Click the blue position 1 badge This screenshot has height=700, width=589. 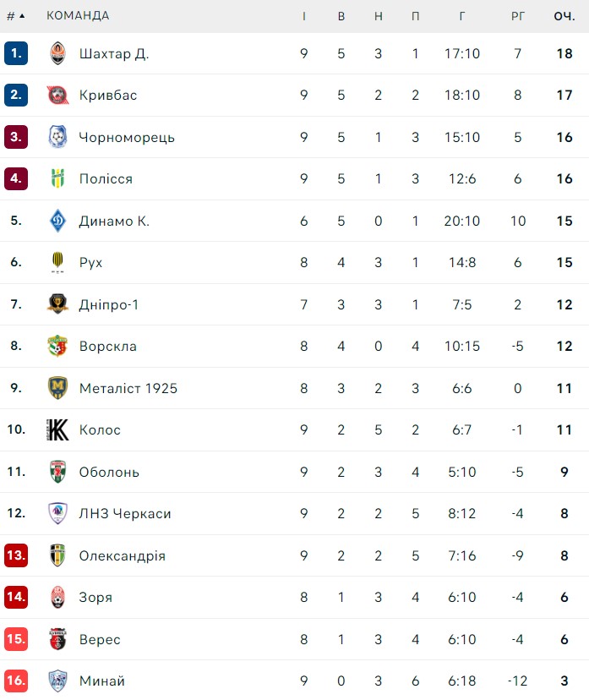(x=16, y=53)
